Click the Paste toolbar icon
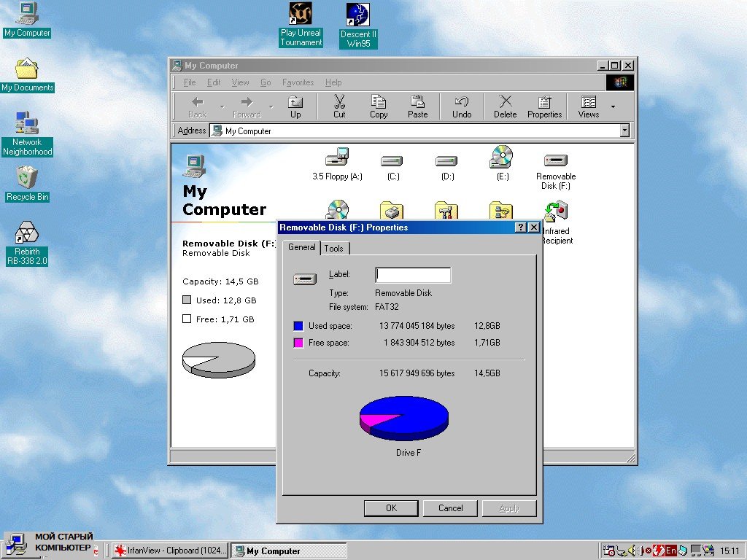 (417, 106)
